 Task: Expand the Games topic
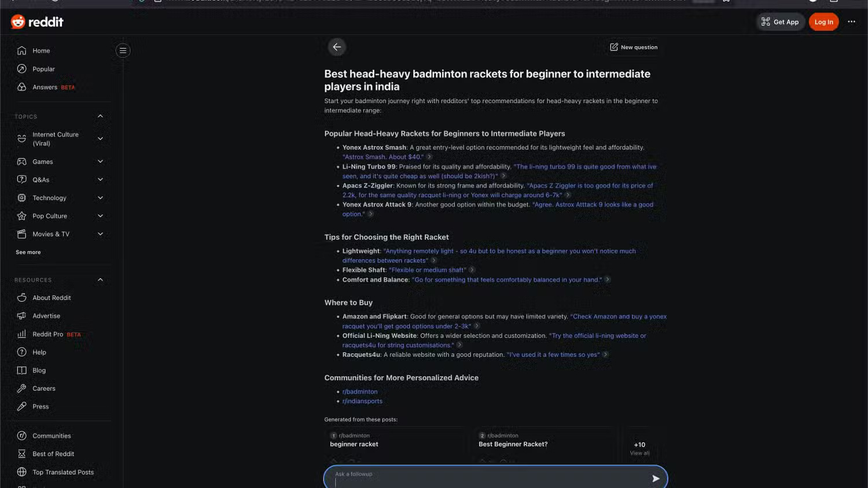coord(100,161)
